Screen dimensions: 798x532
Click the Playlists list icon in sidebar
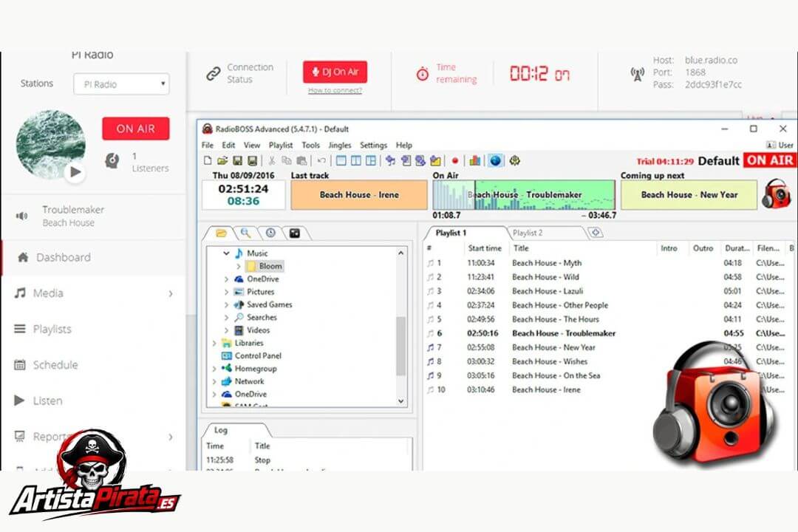20,329
